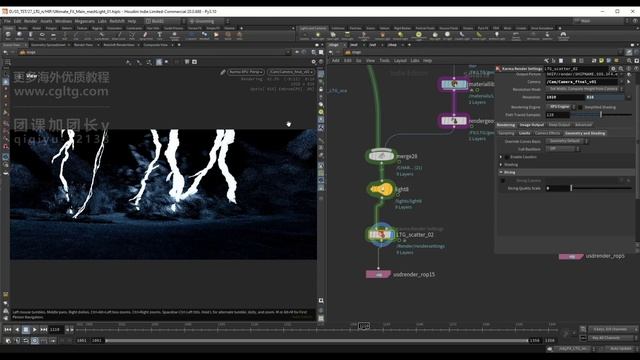The height and width of the screenshot is (360, 640).
Task: Click the Point Light shelf tool
Action: [318, 37]
